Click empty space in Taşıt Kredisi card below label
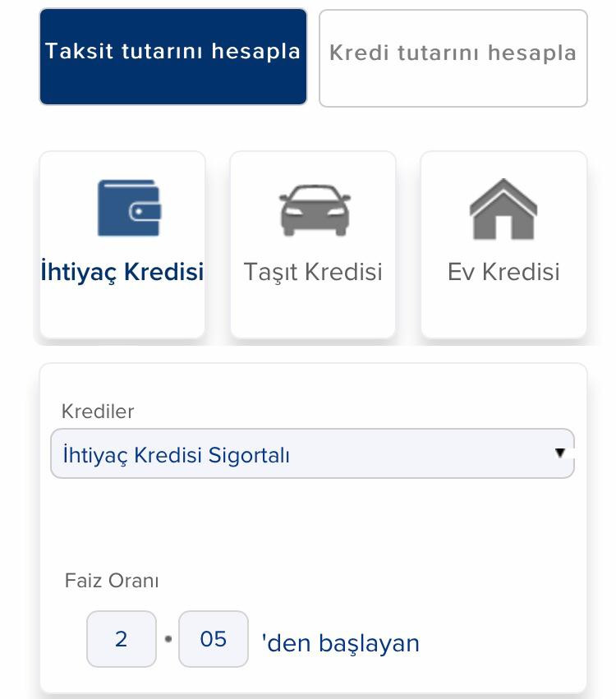The width and height of the screenshot is (616, 699). click(313, 312)
